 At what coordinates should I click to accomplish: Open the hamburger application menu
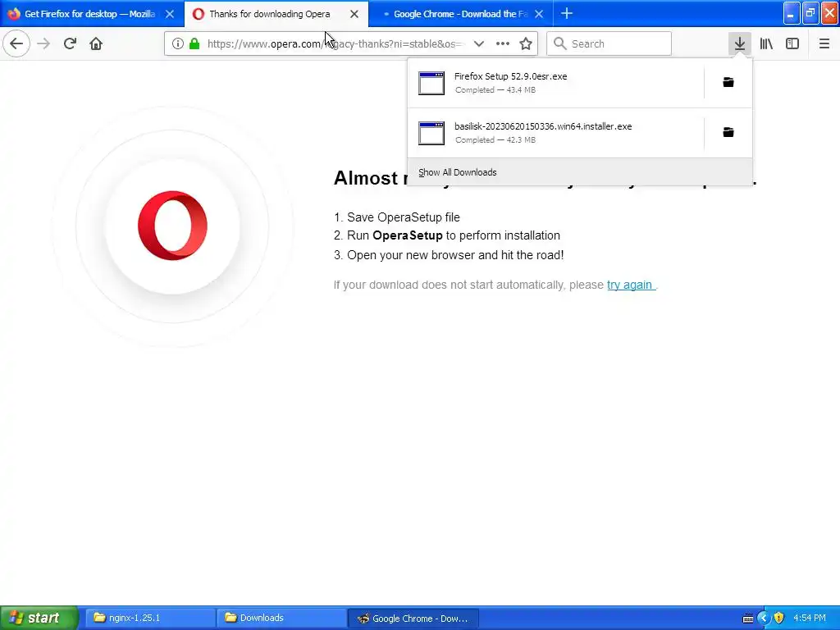824,43
